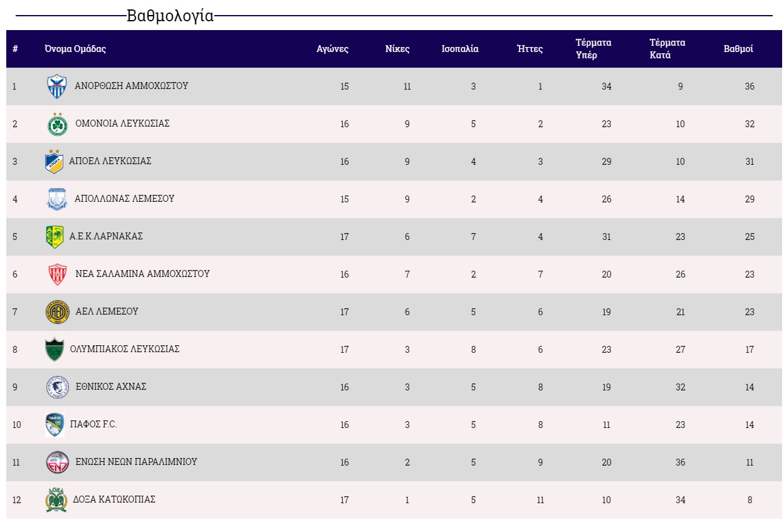This screenshot has width=784, height=532.
Task: Click the Pafos F.C. team logo
Action: pyautogui.click(x=55, y=425)
